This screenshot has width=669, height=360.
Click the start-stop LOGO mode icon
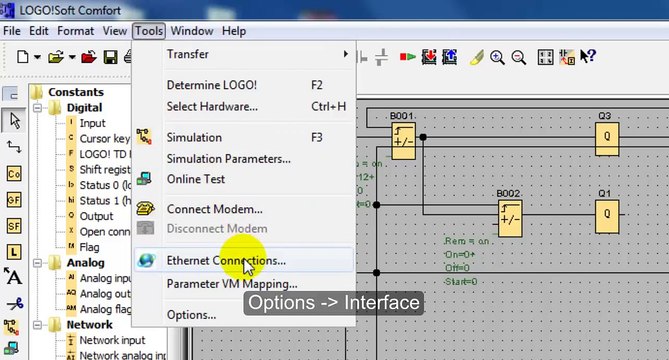407,57
